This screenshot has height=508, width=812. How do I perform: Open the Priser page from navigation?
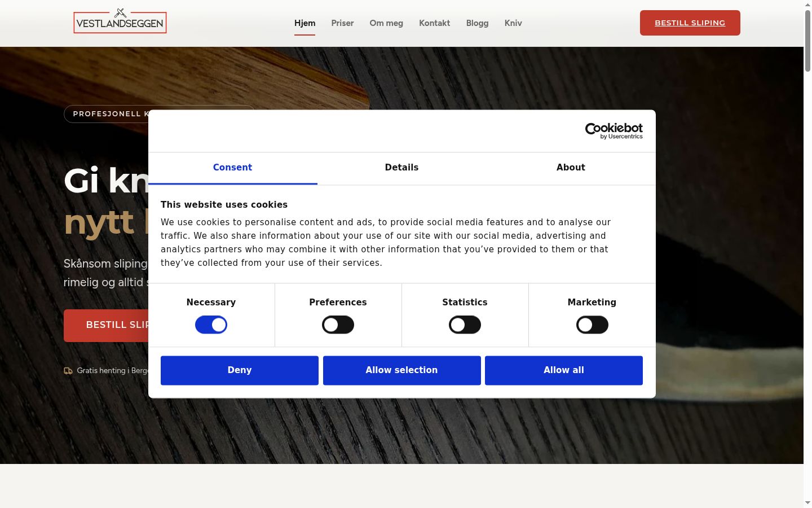[x=342, y=23]
